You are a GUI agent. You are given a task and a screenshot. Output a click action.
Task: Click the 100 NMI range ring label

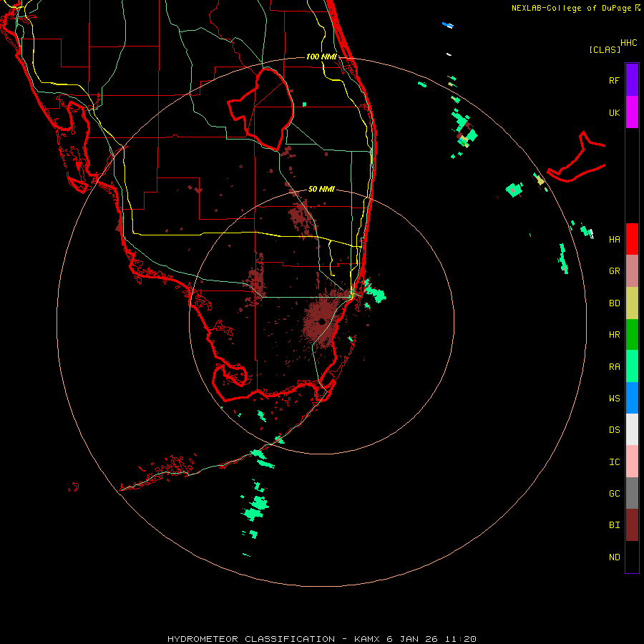pyautogui.click(x=321, y=57)
